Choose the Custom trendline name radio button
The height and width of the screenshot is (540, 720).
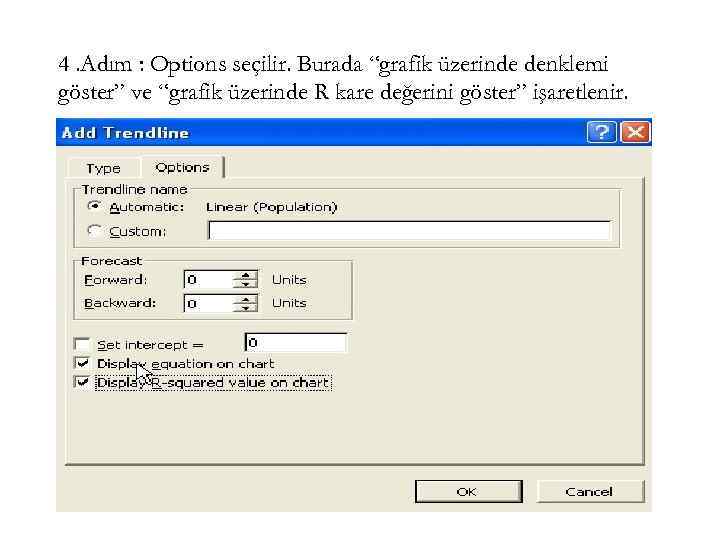pos(94,231)
